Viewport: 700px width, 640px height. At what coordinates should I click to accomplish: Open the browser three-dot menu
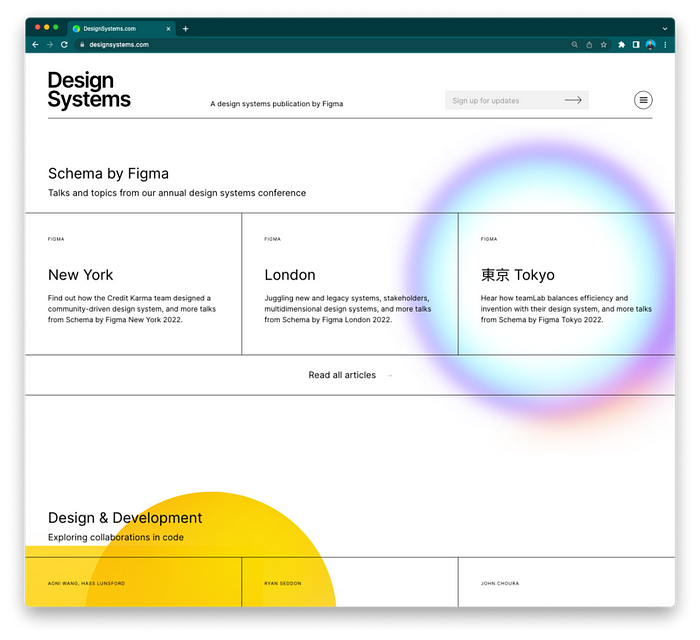665,45
